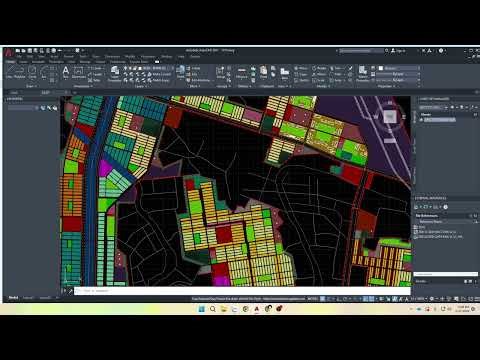Click the Insert block icon
480x360 pixels.
point(180,72)
